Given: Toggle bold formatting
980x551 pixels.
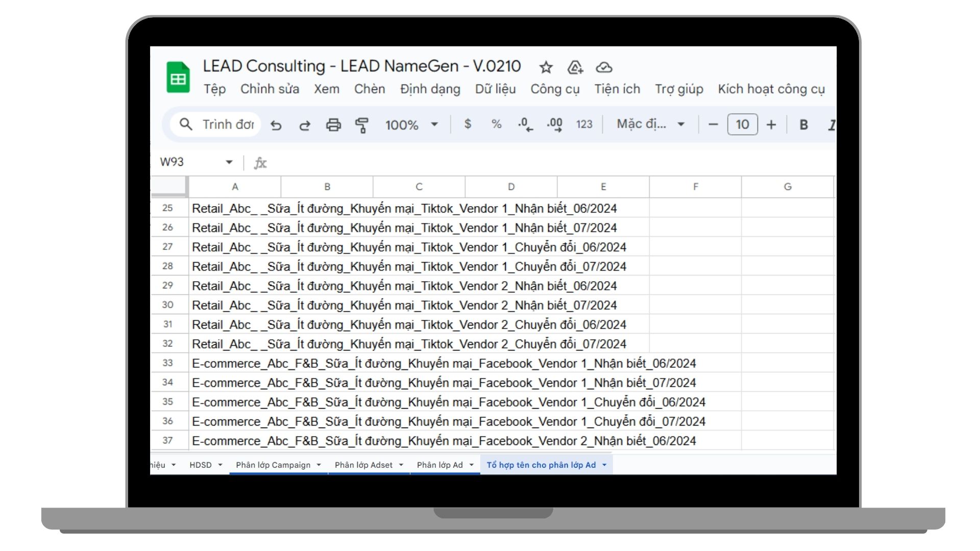Looking at the screenshot, I should (x=803, y=124).
